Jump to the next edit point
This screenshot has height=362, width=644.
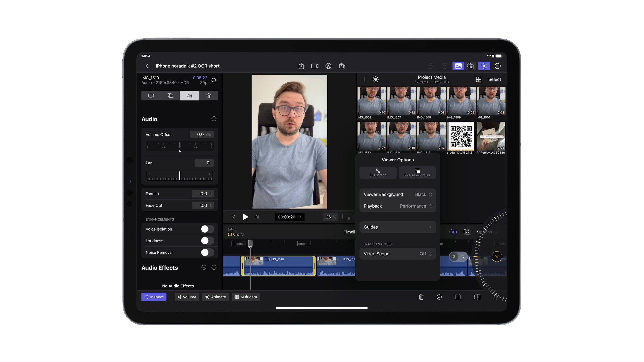(257, 217)
